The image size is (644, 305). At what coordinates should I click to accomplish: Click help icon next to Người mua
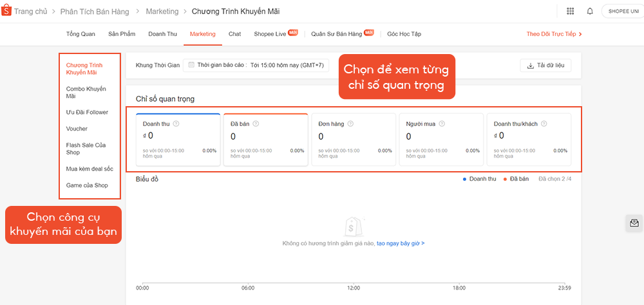(442, 124)
